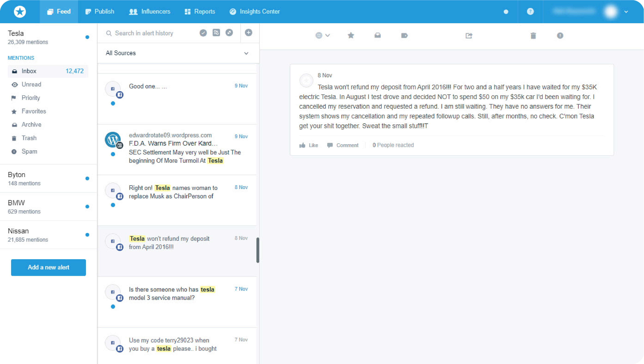Click Facebook badge on 'Good one...' mention
The height and width of the screenshot is (364, 644).
pos(120,95)
